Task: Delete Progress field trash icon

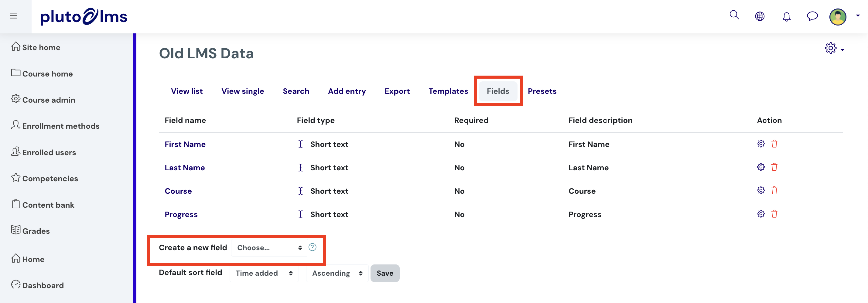Action: click(774, 214)
